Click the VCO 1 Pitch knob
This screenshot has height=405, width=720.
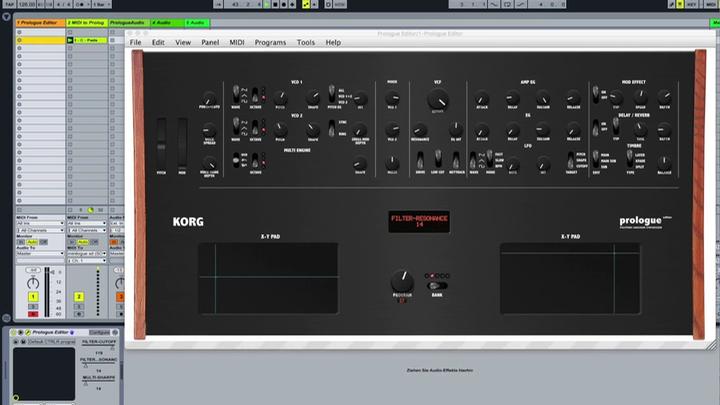pos(280,98)
